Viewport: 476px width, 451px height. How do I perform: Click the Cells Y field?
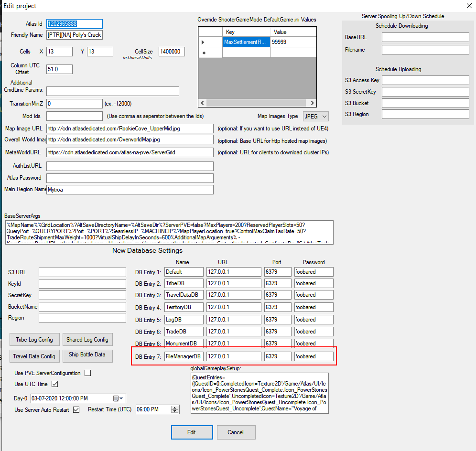point(100,52)
